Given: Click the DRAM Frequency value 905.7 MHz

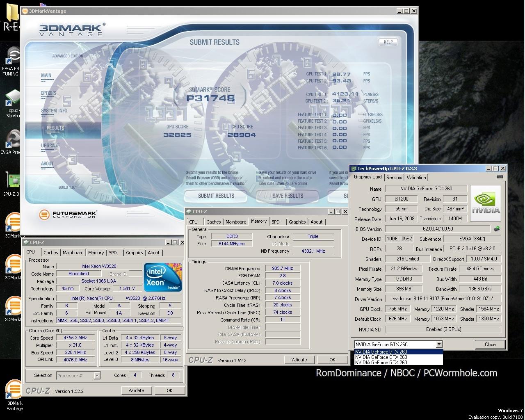Looking at the screenshot, I should tap(283, 269).
